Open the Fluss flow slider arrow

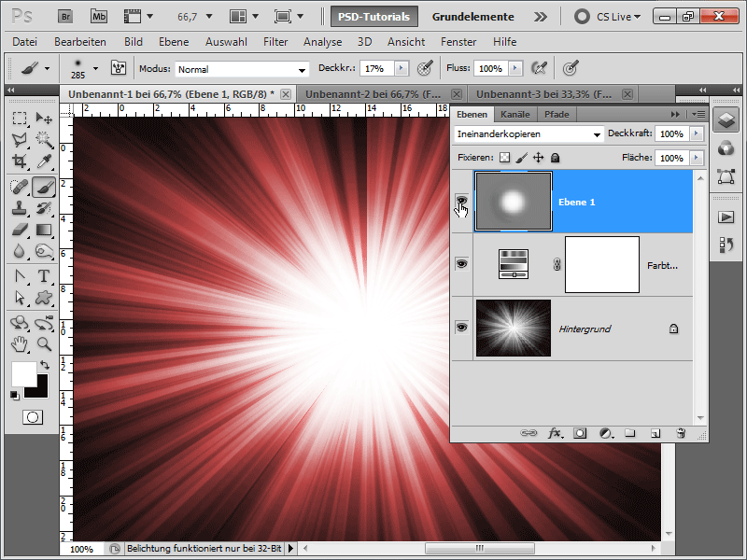pyautogui.click(x=515, y=68)
